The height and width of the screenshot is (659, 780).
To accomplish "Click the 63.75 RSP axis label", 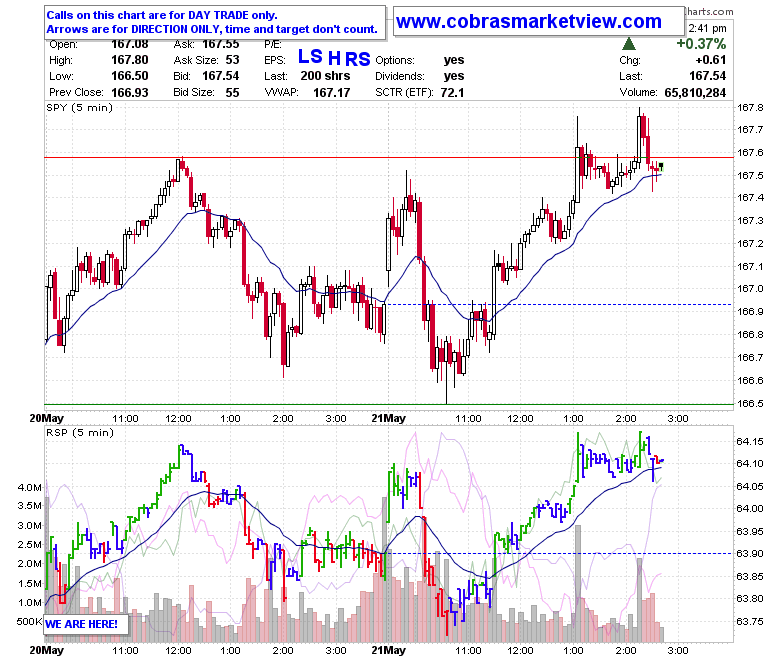I will [750, 621].
